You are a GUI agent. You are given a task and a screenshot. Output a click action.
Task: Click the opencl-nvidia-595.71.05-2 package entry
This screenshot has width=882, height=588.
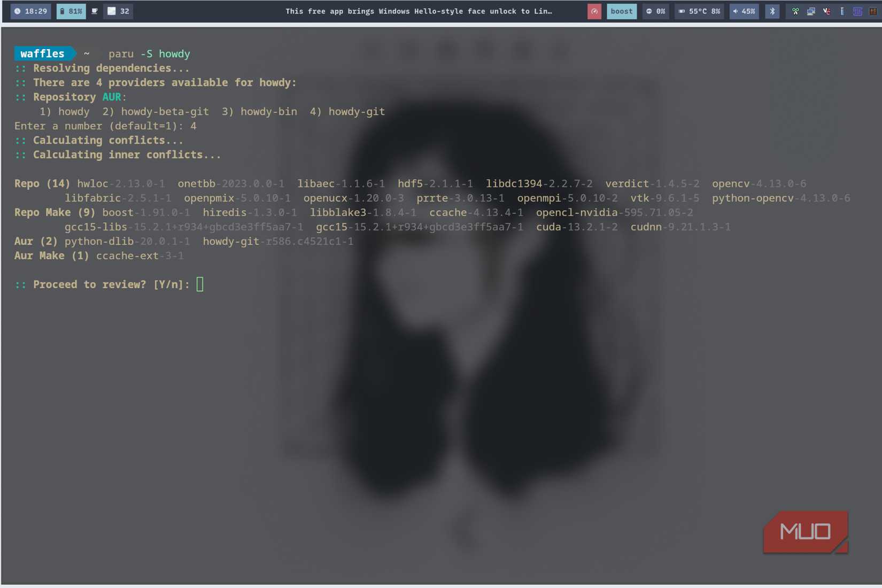point(614,213)
